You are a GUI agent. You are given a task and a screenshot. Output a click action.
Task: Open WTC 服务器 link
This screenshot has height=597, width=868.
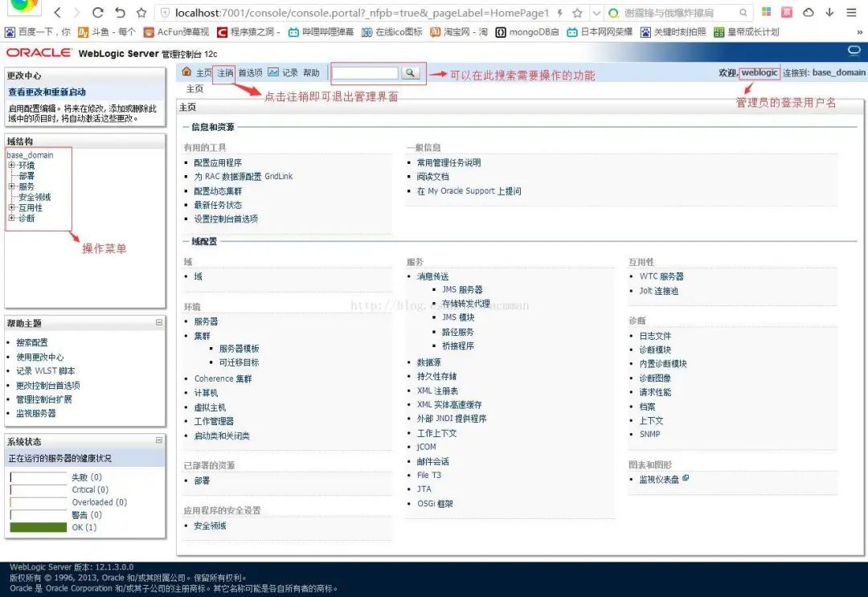coord(661,276)
